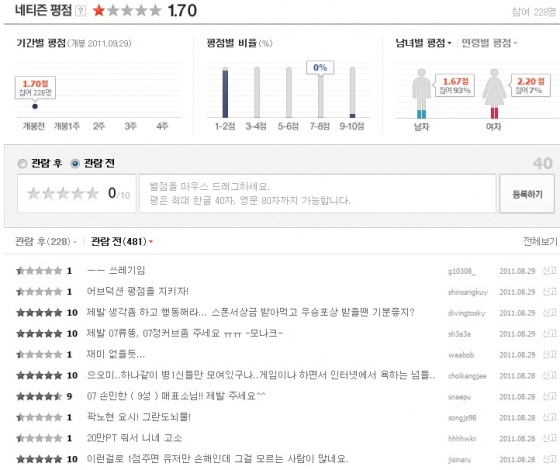Select the 관람 후 radio button
Viewport: 560px width, 470px height.
(22, 164)
